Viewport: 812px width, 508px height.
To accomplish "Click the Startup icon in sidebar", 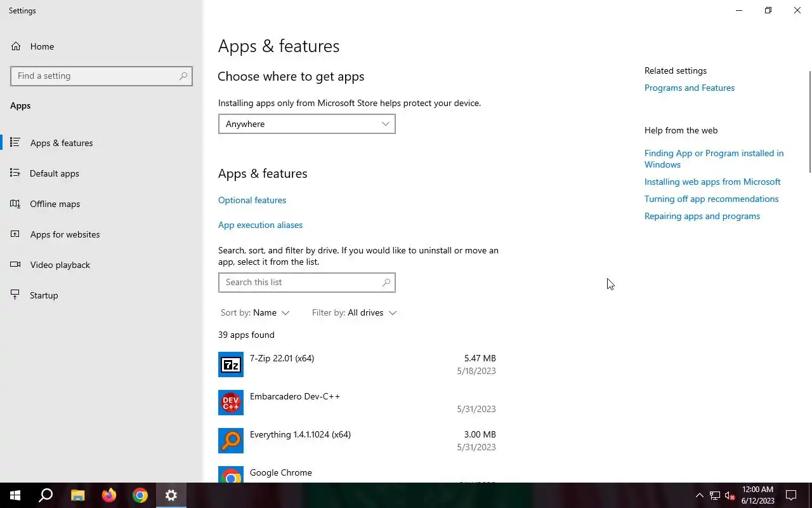I will (x=15, y=295).
